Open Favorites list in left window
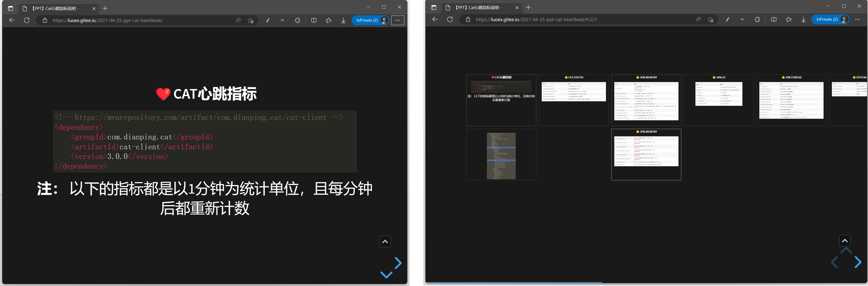 coord(328,20)
